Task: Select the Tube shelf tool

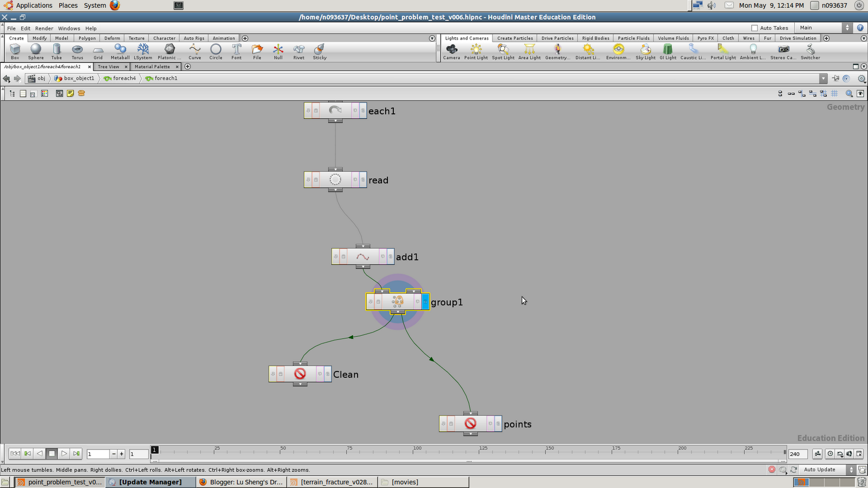Action: [56, 52]
